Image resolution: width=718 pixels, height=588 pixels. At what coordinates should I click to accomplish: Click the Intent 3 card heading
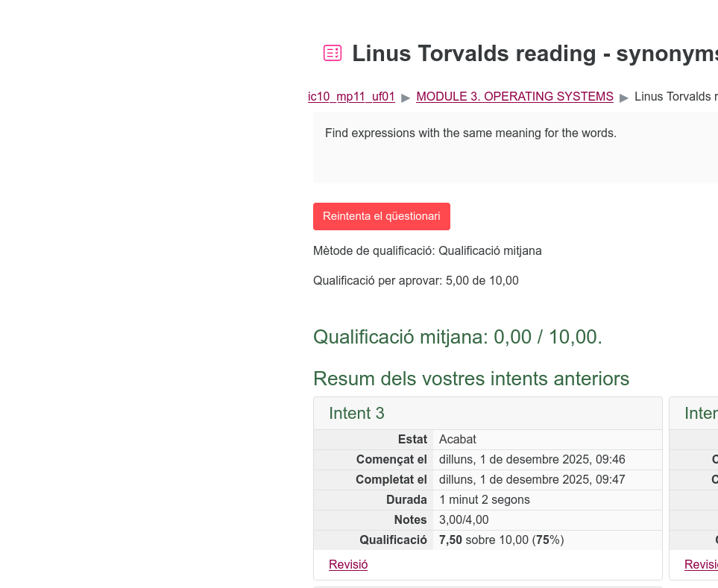[x=356, y=413]
